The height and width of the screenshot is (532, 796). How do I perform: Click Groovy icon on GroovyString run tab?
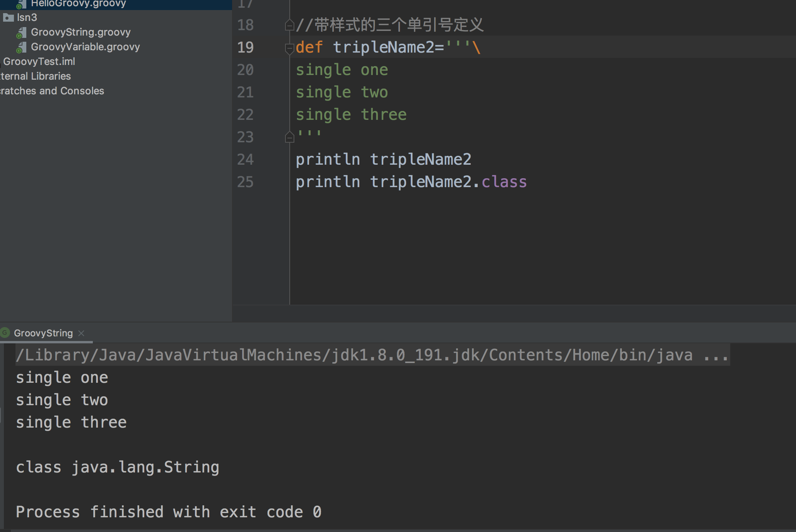(5, 332)
